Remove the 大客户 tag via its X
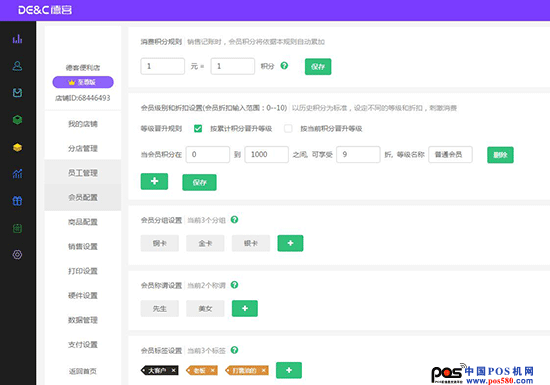The height and width of the screenshot is (385, 550). (x=174, y=370)
